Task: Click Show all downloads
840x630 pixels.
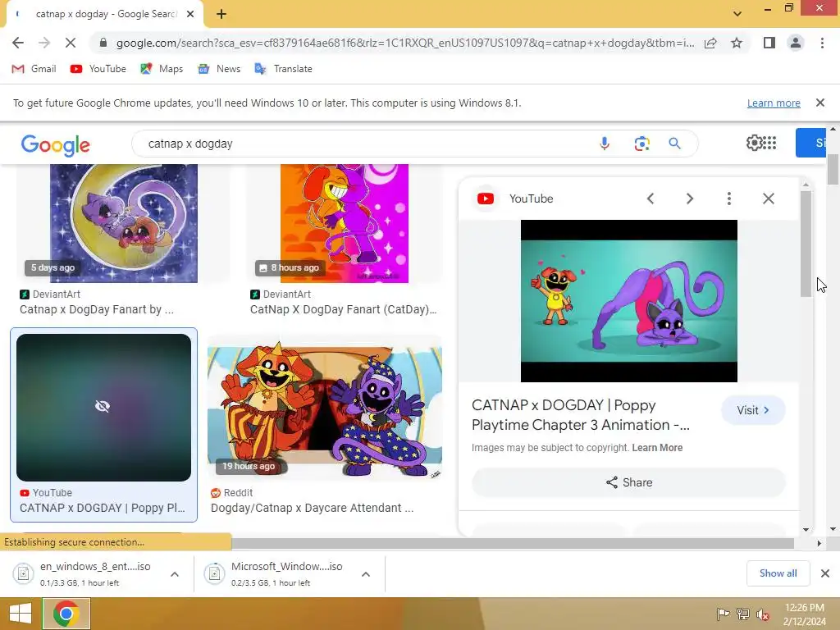Action: coord(778,573)
